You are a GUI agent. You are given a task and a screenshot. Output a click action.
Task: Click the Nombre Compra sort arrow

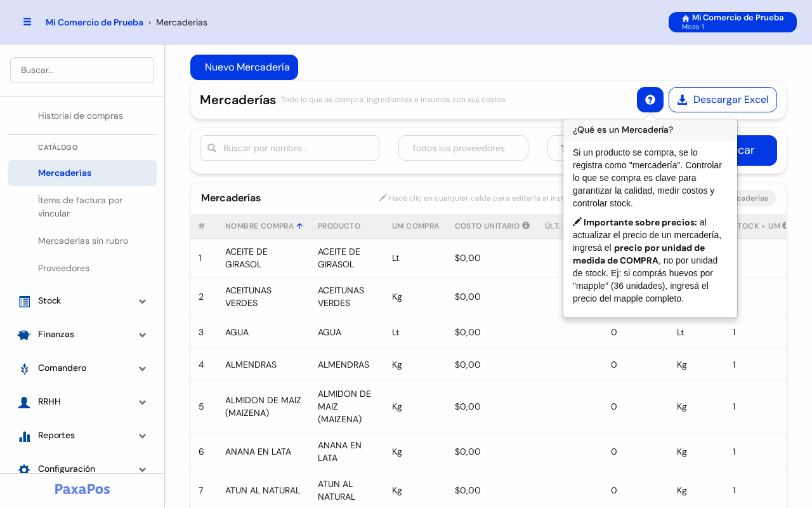299,226
